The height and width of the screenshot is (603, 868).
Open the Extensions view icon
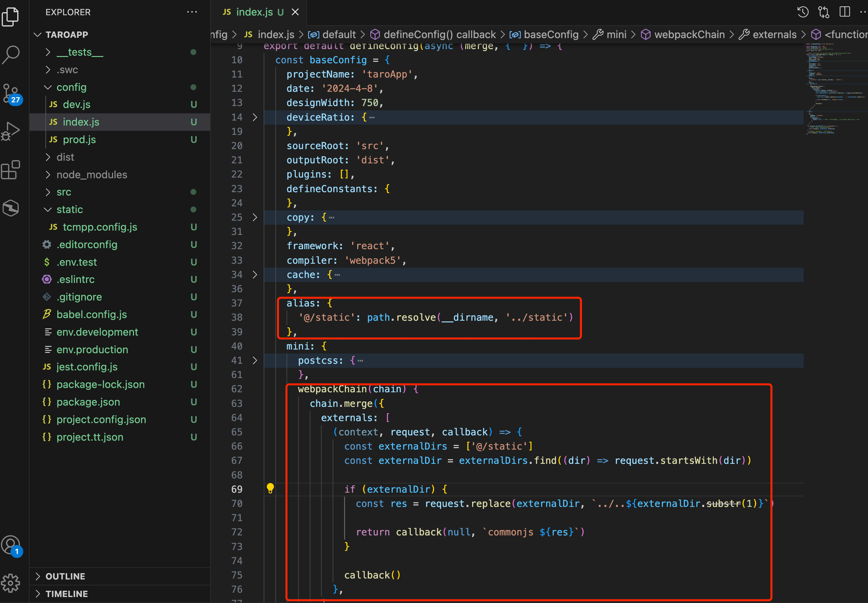[11, 170]
